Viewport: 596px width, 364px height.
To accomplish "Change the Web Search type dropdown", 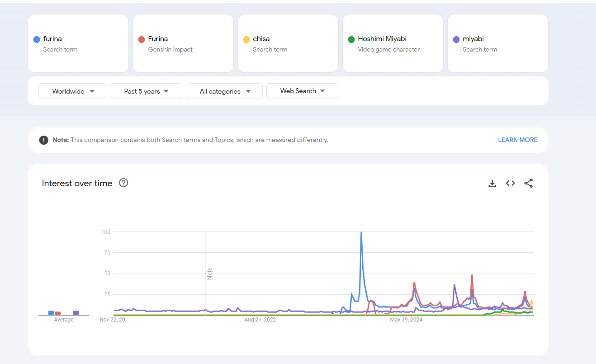I will click(x=302, y=91).
